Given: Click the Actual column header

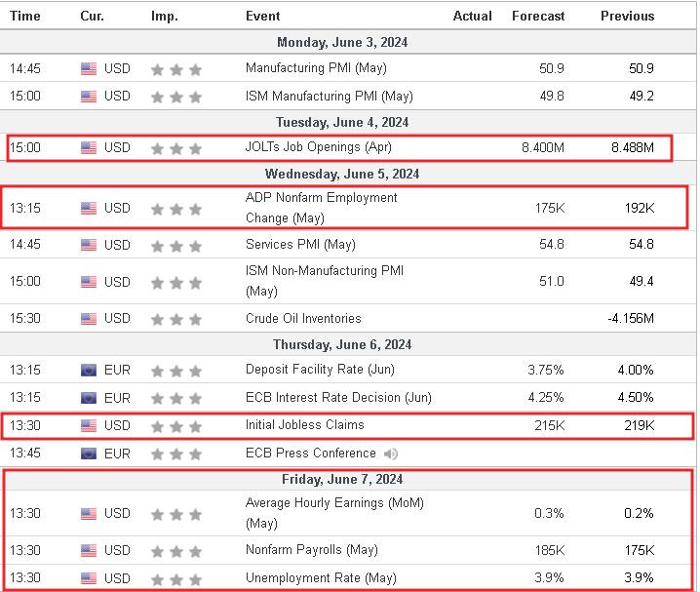Looking at the screenshot, I should click(472, 16).
